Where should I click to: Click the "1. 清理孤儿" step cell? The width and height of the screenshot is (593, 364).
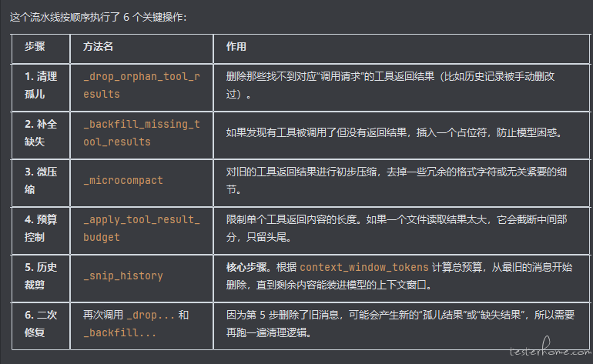coord(41,85)
